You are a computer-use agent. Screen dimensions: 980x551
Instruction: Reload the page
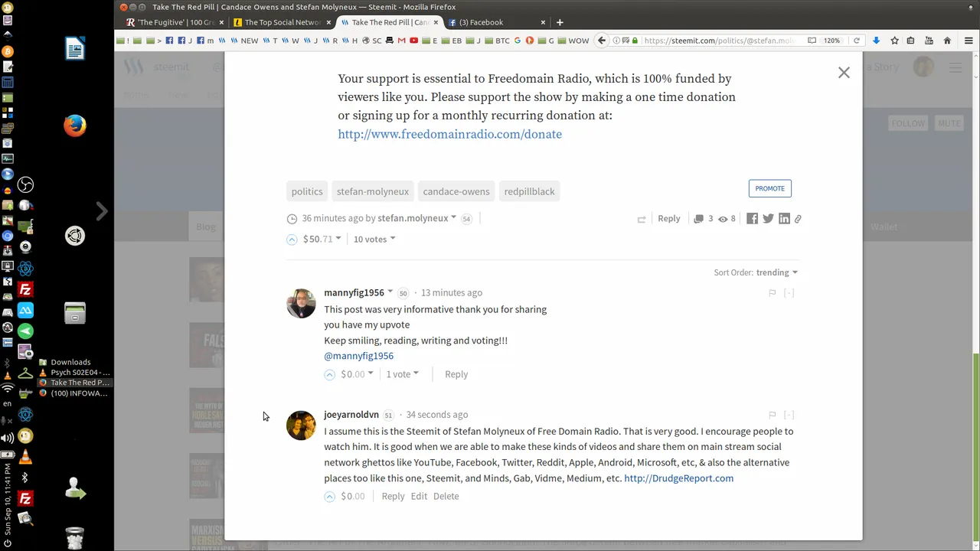(x=857, y=41)
